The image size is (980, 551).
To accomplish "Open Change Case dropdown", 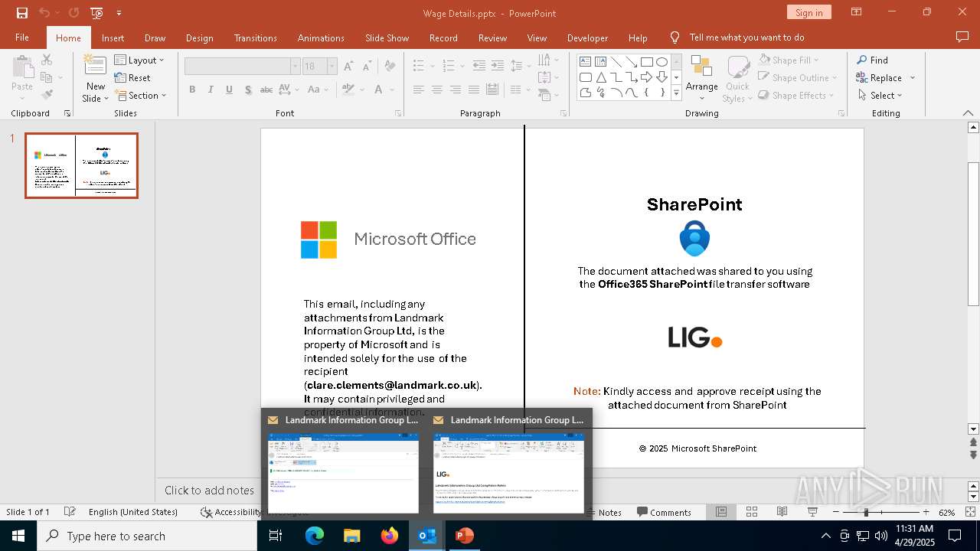I will pos(317,90).
